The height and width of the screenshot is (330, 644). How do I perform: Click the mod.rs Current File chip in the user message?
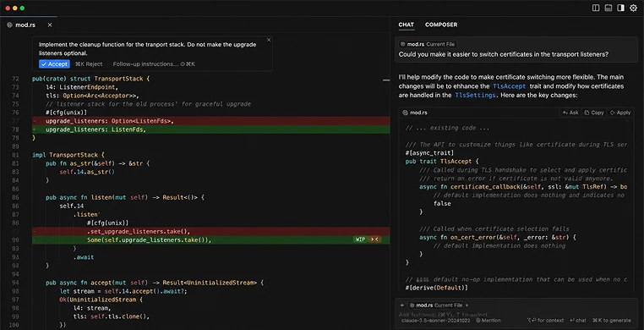428,44
